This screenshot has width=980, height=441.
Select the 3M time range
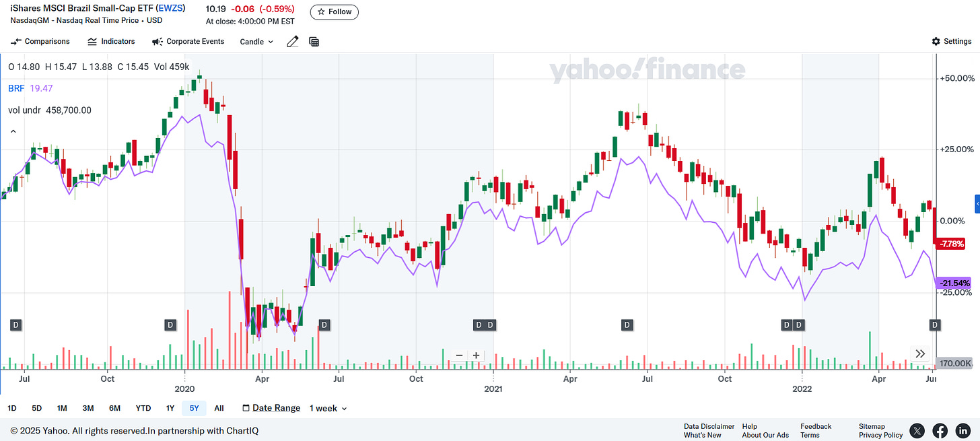pyautogui.click(x=88, y=408)
